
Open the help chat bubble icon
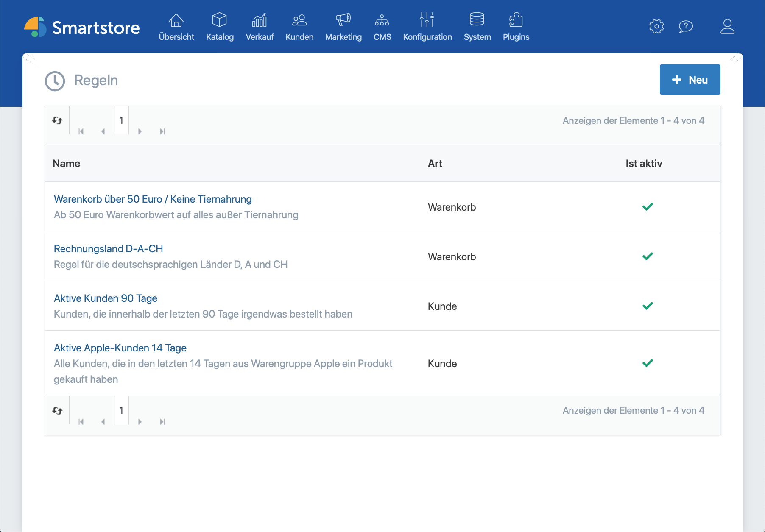click(x=685, y=27)
